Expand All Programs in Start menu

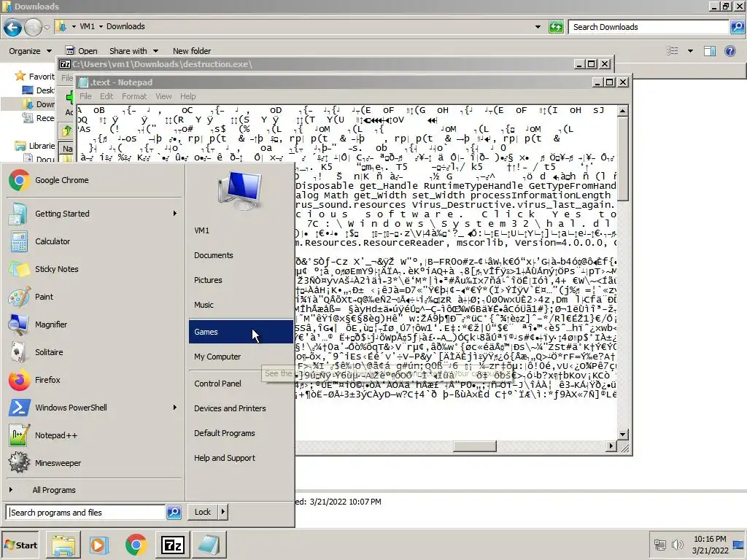pos(54,490)
